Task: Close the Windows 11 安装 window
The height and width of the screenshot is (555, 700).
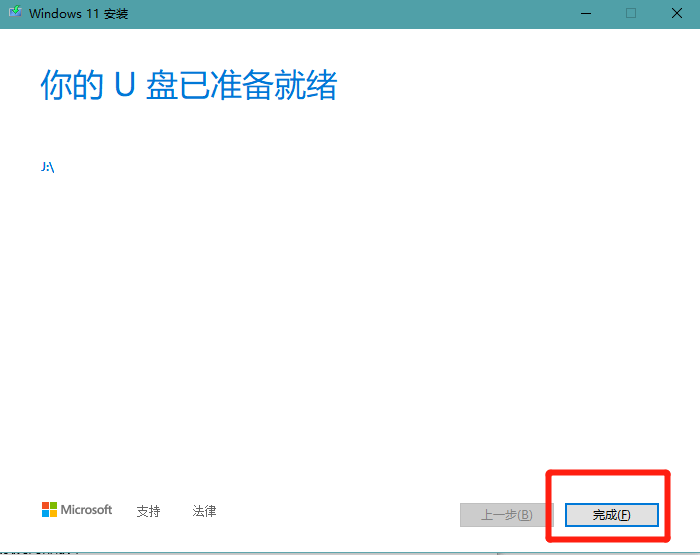Action: tap(677, 14)
